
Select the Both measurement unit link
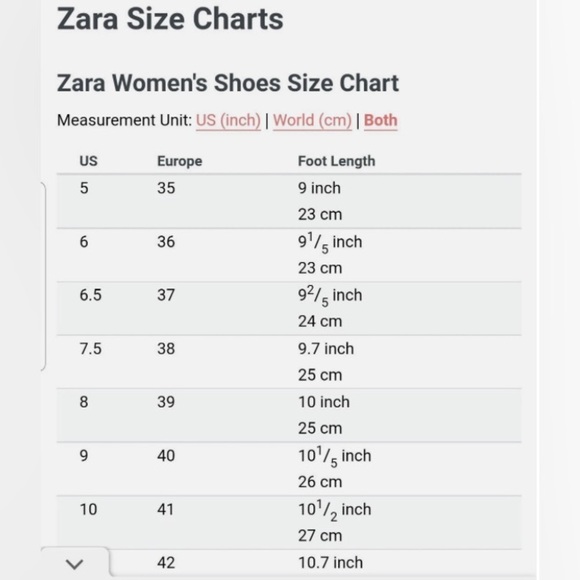[380, 121]
